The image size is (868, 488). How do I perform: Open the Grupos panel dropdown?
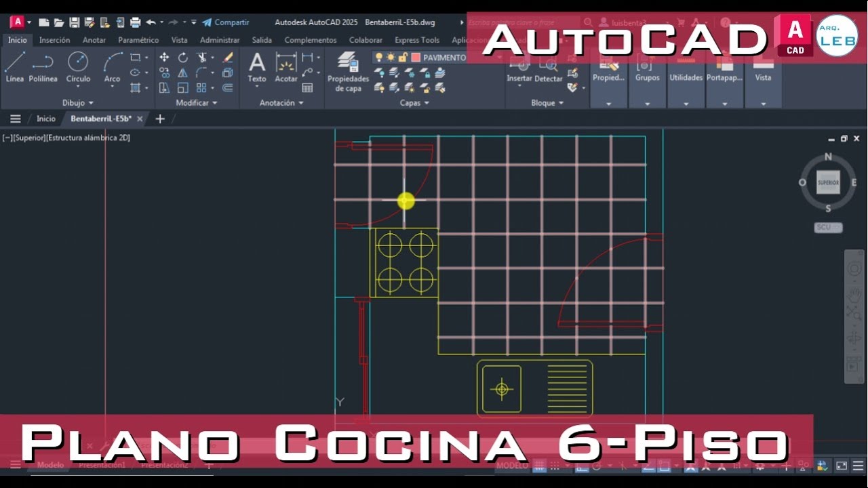(648, 104)
